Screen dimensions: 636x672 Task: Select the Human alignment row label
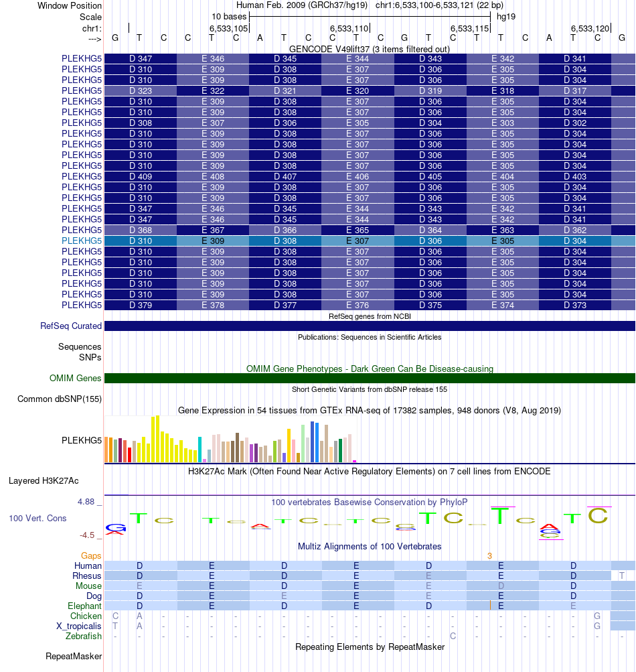(88, 565)
